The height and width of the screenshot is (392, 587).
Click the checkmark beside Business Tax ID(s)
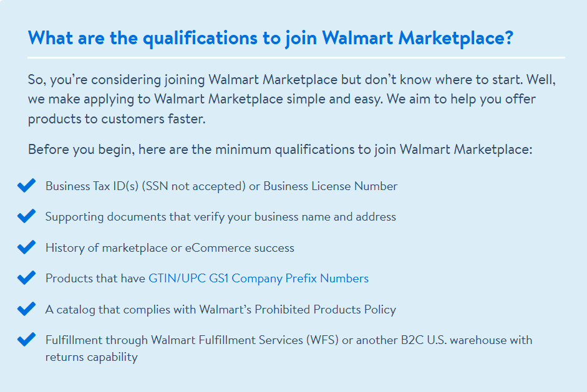point(26,186)
